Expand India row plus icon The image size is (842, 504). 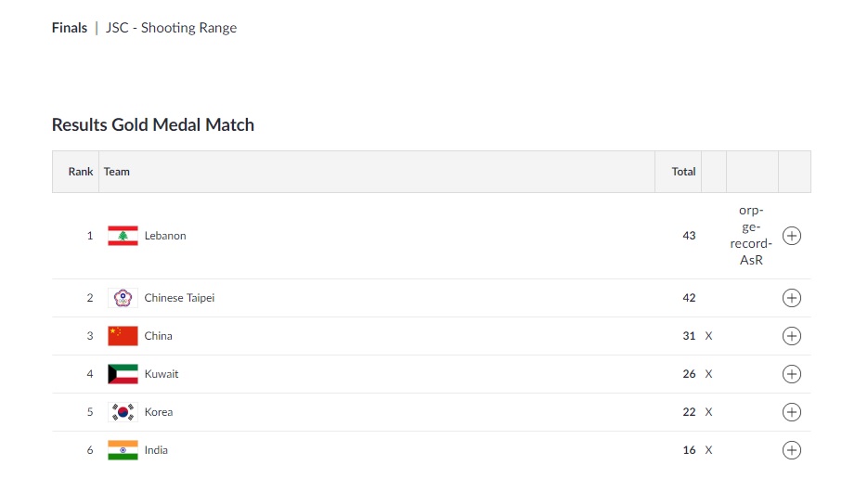coord(792,450)
